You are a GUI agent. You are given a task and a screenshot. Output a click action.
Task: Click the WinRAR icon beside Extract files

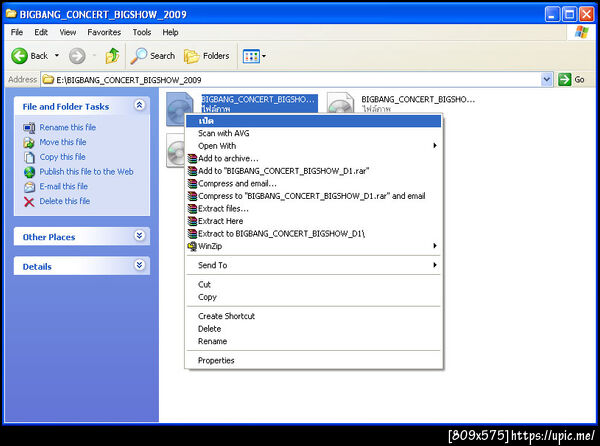pyautogui.click(x=192, y=209)
